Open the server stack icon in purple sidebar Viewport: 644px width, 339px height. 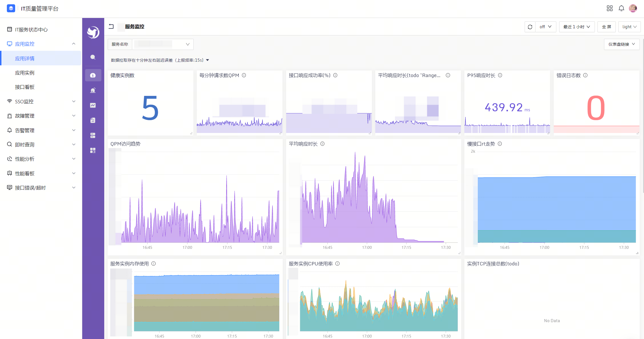[93, 135]
